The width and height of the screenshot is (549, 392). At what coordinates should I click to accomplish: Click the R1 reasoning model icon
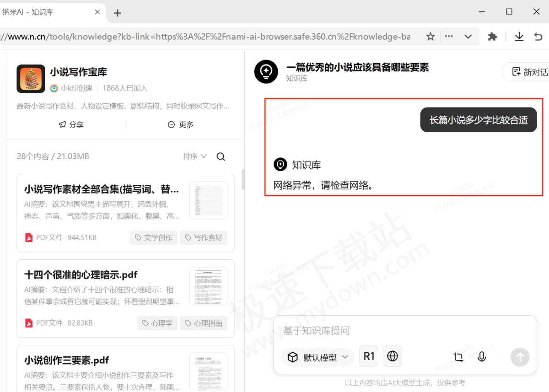coord(369,356)
